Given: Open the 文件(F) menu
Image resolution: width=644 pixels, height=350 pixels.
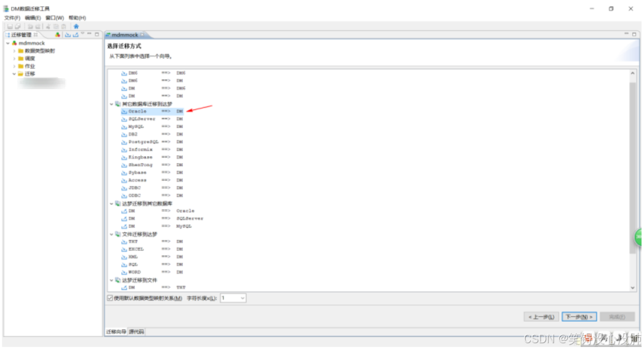Looking at the screenshot, I should tap(12, 18).
